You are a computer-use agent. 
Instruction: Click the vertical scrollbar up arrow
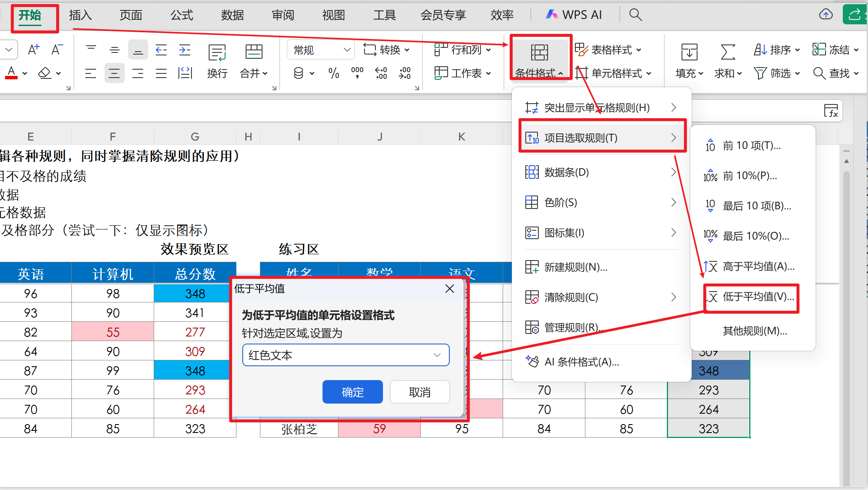click(x=847, y=161)
